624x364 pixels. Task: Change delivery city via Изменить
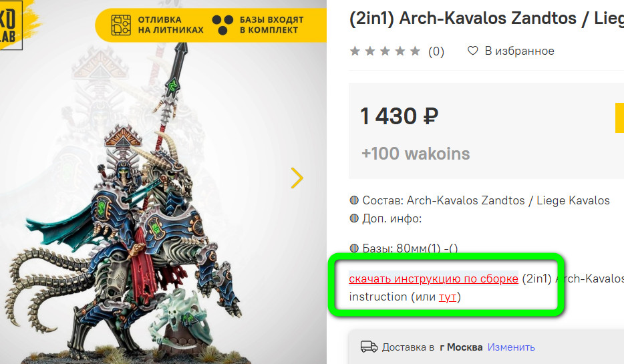[511, 347]
